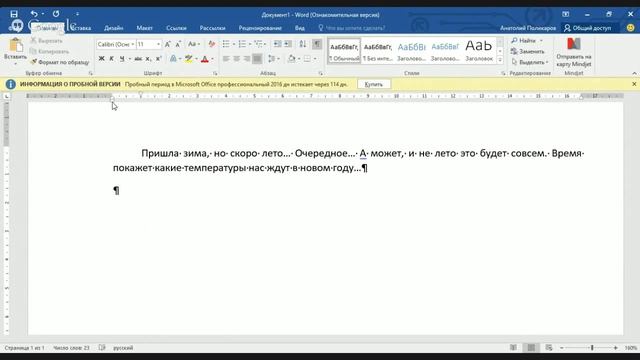
Task: Align text to the left
Action: pos(226,59)
